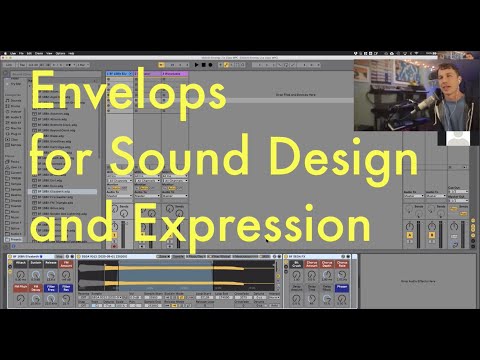Arm the transport Record button

210,65
